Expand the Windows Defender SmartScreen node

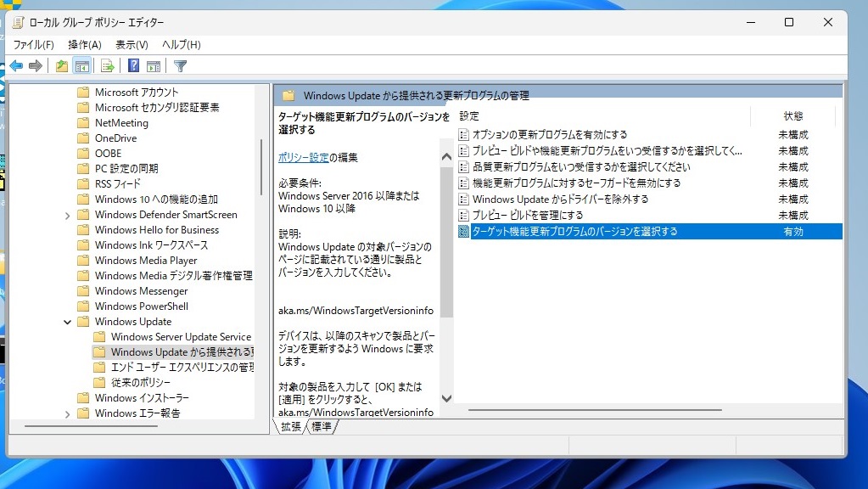click(67, 215)
